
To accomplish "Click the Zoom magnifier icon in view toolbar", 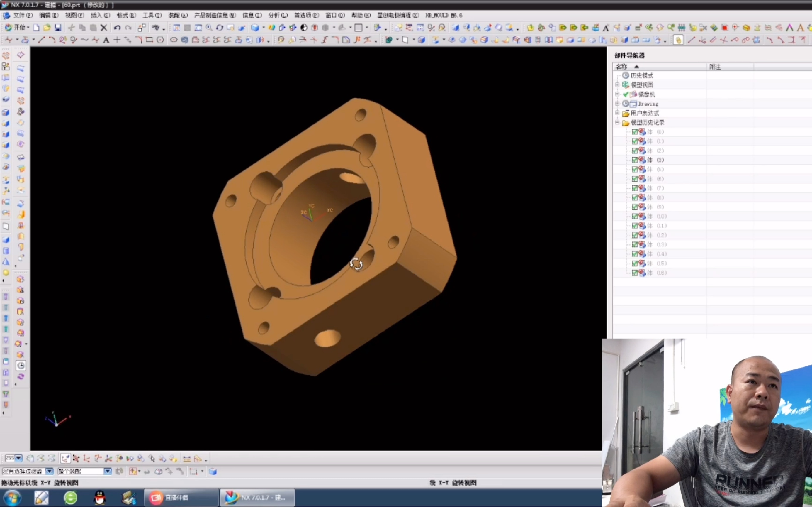I will coord(209,28).
